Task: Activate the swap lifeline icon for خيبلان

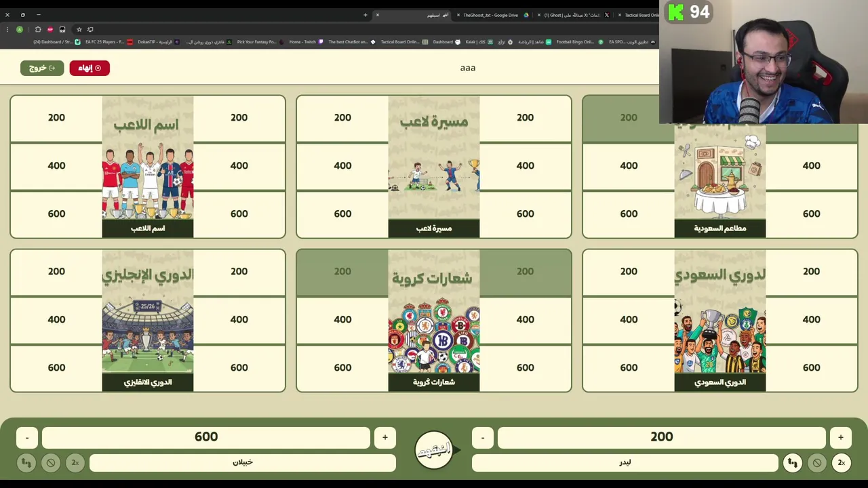Action: tap(26, 463)
